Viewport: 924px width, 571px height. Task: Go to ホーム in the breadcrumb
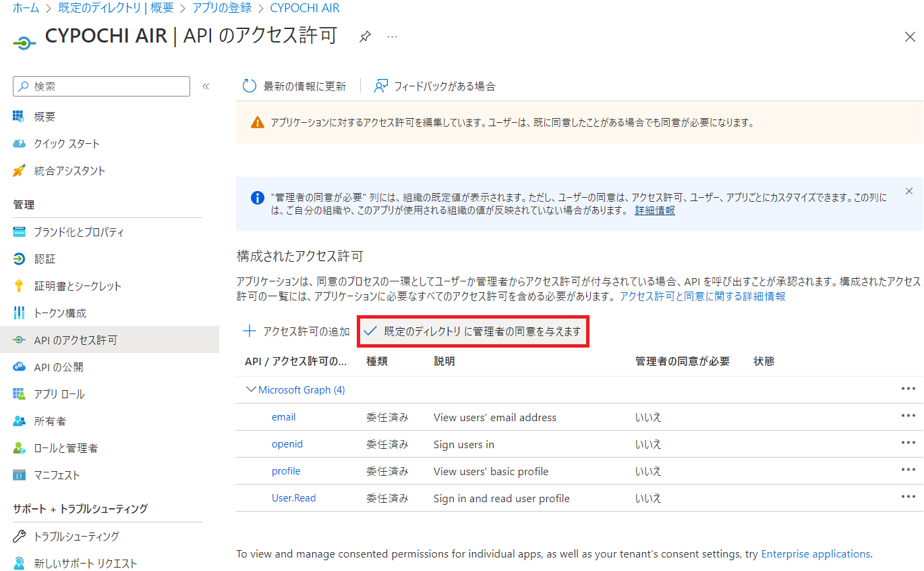[x=26, y=8]
